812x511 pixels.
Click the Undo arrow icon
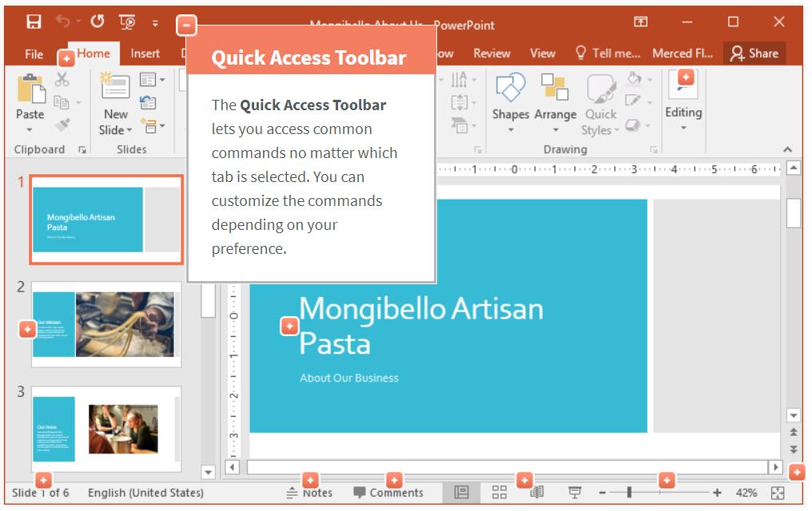(x=63, y=22)
